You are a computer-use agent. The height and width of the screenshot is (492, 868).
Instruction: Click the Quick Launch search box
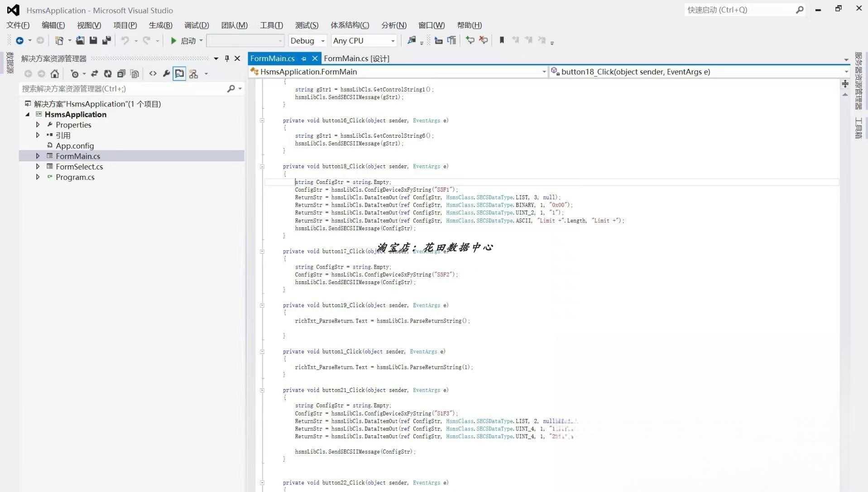click(739, 10)
